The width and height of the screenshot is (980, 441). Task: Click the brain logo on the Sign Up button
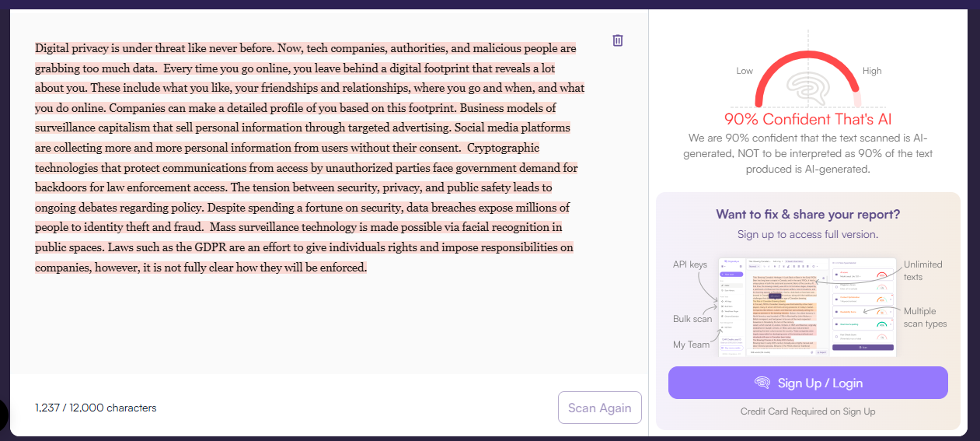point(762,383)
